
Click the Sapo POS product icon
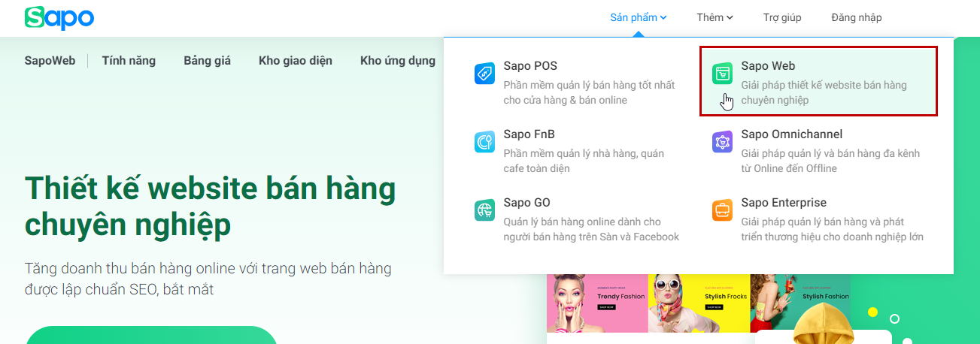coord(485,74)
